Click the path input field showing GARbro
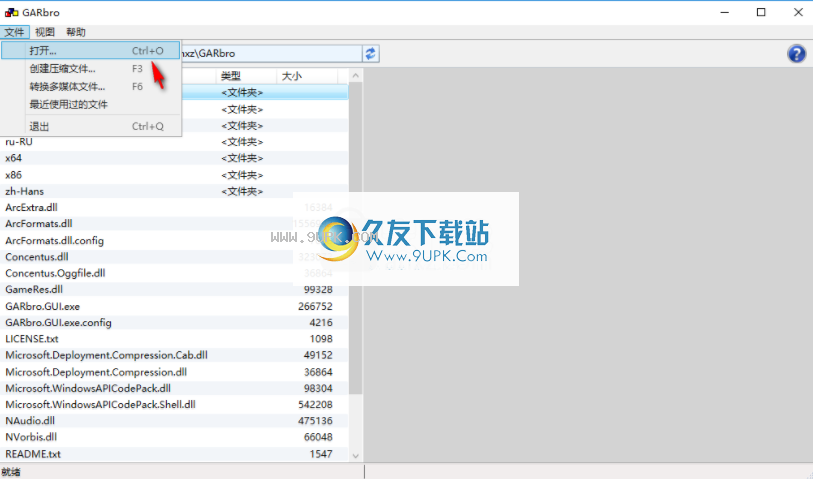This screenshot has height=479, width=813. [x=271, y=53]
